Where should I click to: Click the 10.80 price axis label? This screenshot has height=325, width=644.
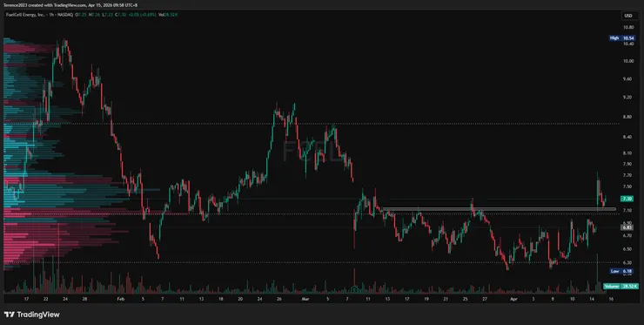pos(628,28)
